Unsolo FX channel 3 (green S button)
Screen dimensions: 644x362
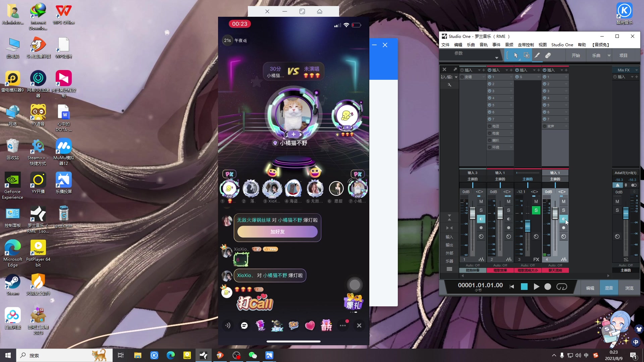point(536,210)
